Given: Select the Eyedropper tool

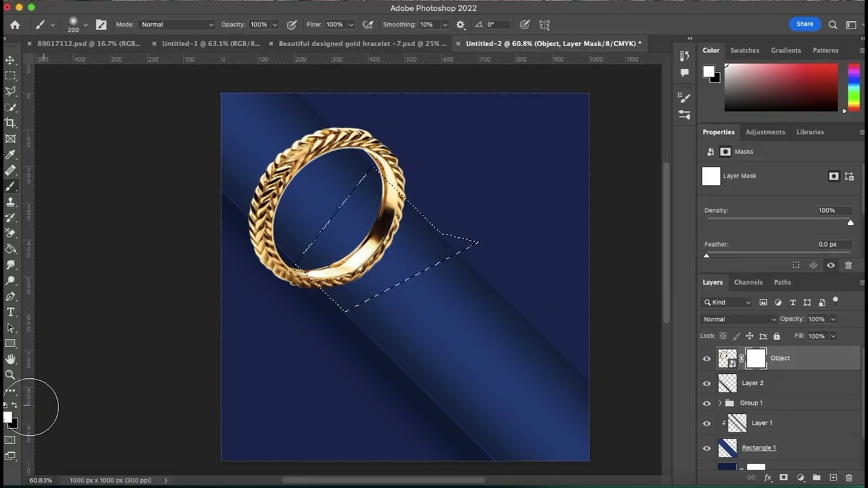Looking at the screenshot, I should click(x=10, y=155).
